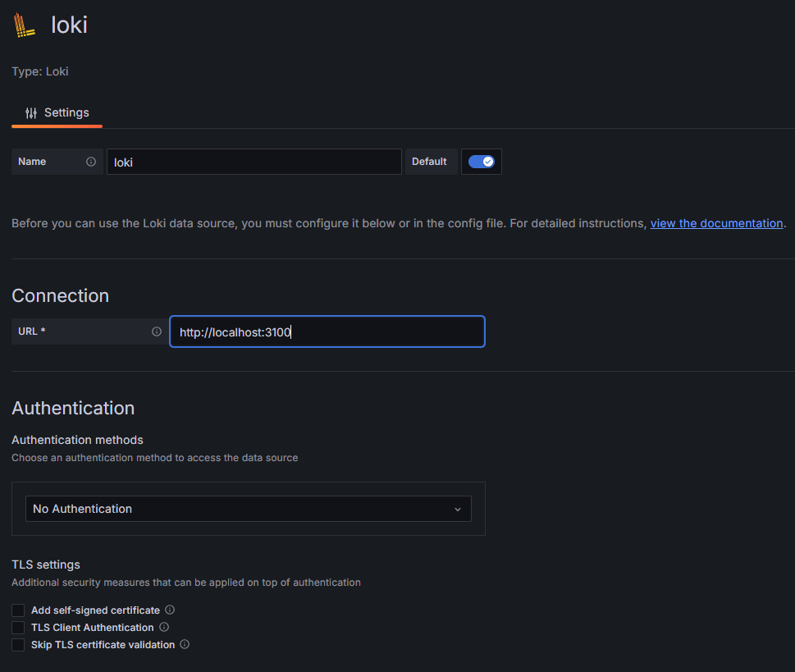Click the URL input with http://localhost:3100
Screen dimensions: 795x672
pos(327,331)
